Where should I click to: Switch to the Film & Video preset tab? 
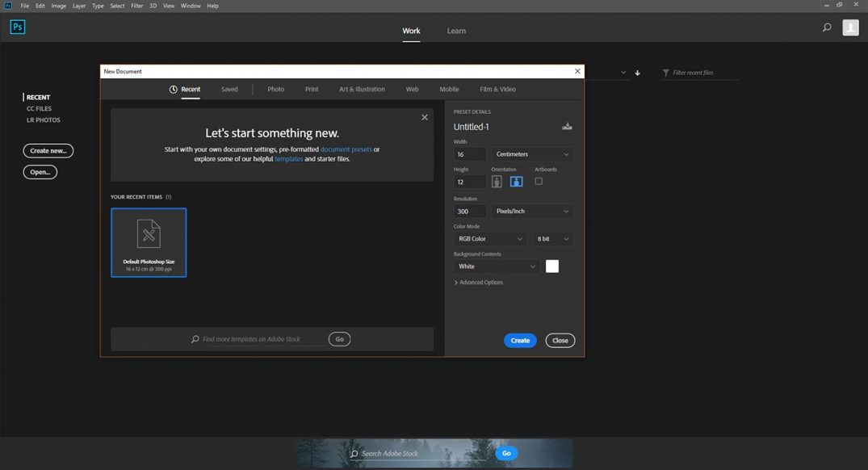pos(499,89)
